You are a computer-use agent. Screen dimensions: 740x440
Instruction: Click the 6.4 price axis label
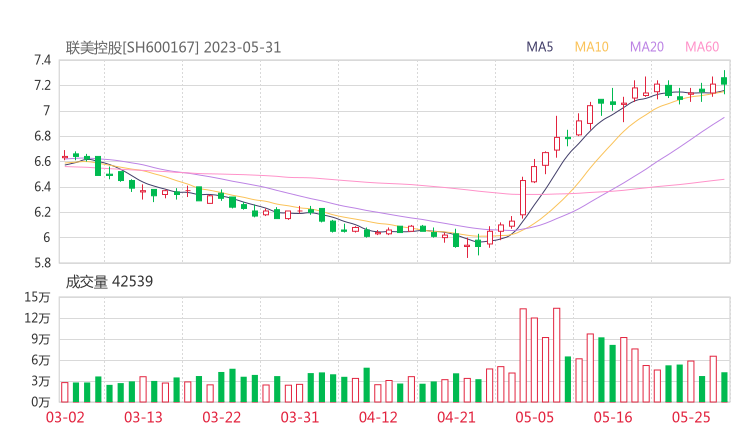(42, 187)
